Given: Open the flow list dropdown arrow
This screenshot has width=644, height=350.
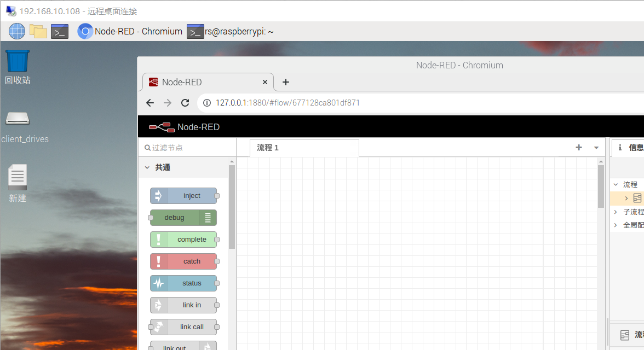Looking at the screenshot, I should pyautogui.click(x=596, y=148).
